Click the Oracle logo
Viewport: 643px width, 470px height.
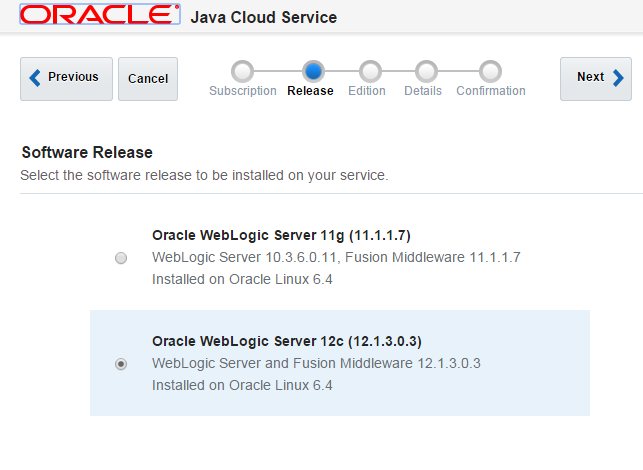[x=100, y=14]
